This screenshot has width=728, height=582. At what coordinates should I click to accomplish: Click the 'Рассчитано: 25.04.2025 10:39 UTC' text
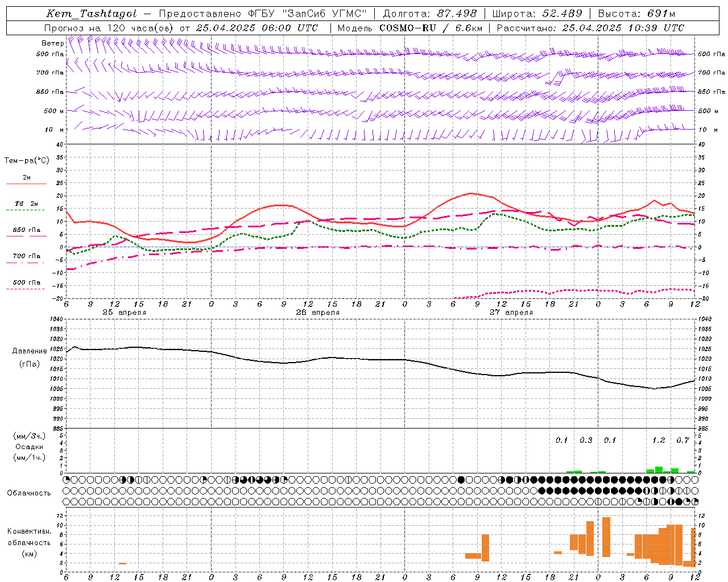point(590,28)
